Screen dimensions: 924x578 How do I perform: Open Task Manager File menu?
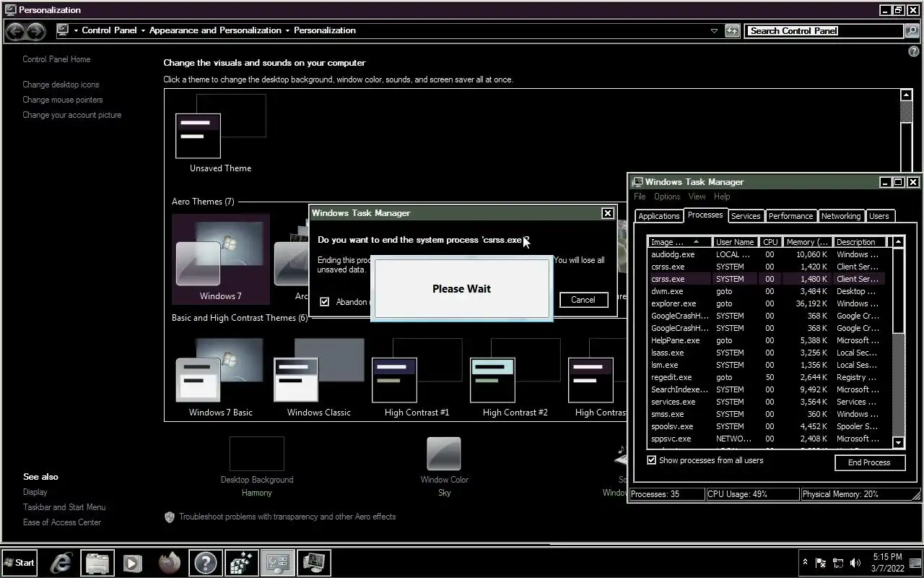[x=640, y=197]
